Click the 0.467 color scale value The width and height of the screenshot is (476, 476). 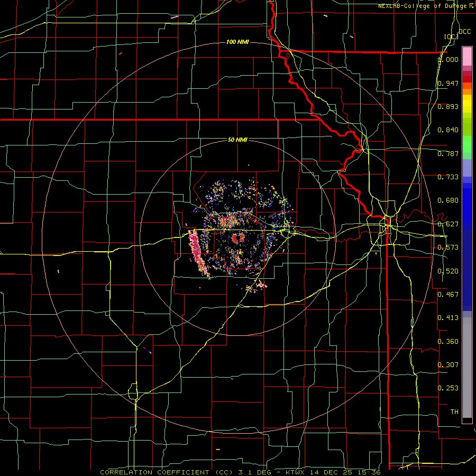click(448, 295)
